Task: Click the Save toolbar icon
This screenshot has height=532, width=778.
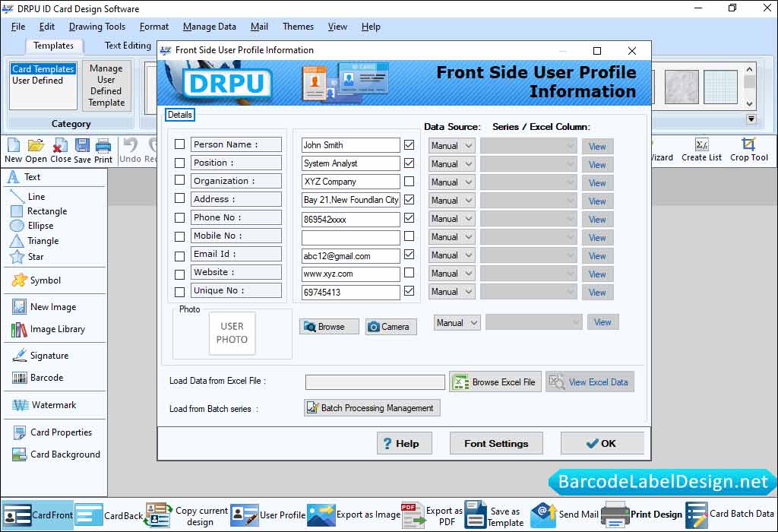Action: coord(82,150)
